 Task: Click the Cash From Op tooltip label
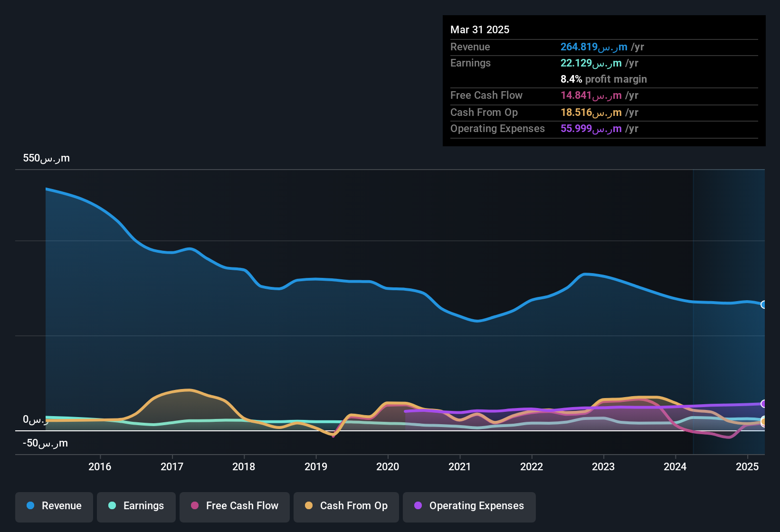click(x=484, y=112)
